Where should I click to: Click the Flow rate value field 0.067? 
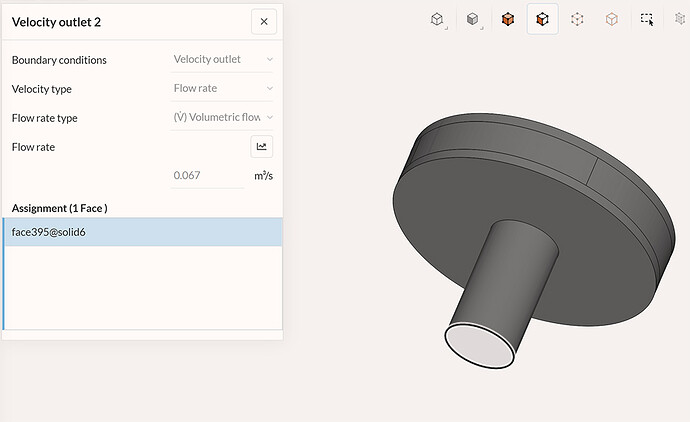pos(207,176)
